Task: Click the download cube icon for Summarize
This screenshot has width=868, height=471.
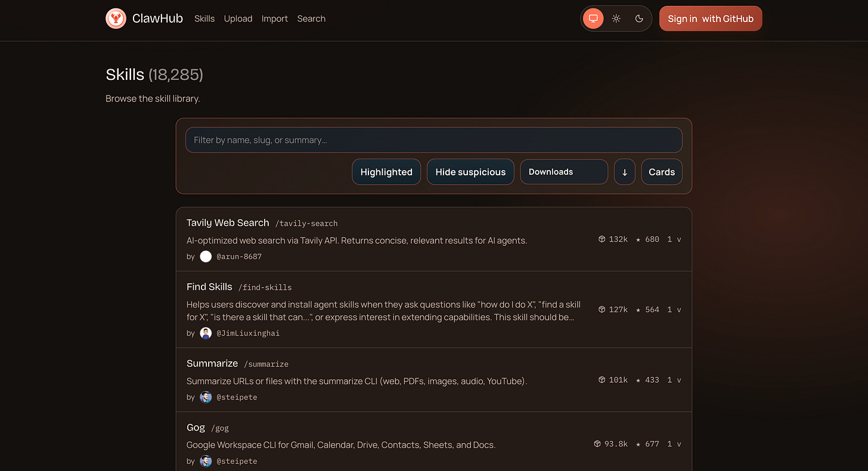Action: [602, 380]
